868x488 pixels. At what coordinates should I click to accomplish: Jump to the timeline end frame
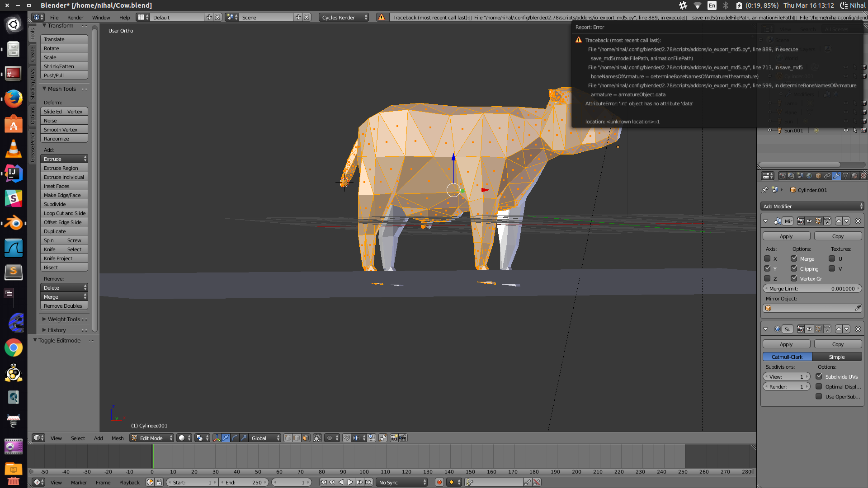[368, 482]
